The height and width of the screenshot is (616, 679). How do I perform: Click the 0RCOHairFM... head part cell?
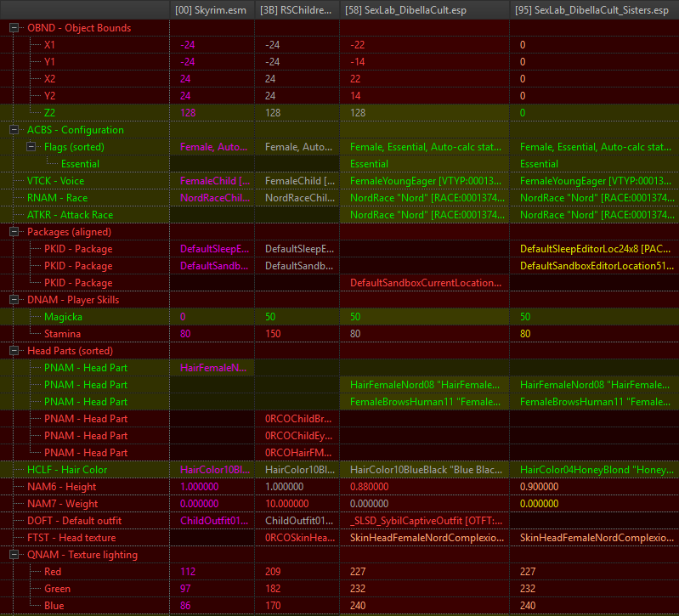pos(298,452)
